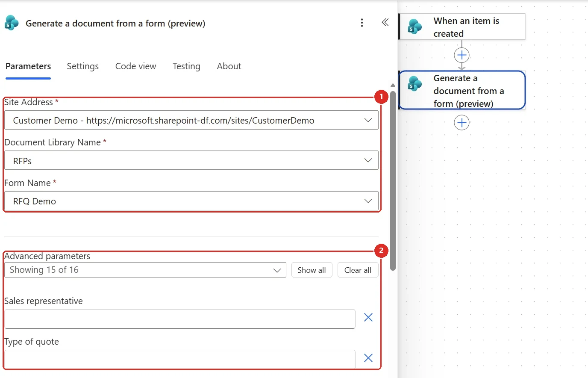Viewport: 588px width, 378px height.
Task: Click the Clear all button
Action: tap(358, 270)
